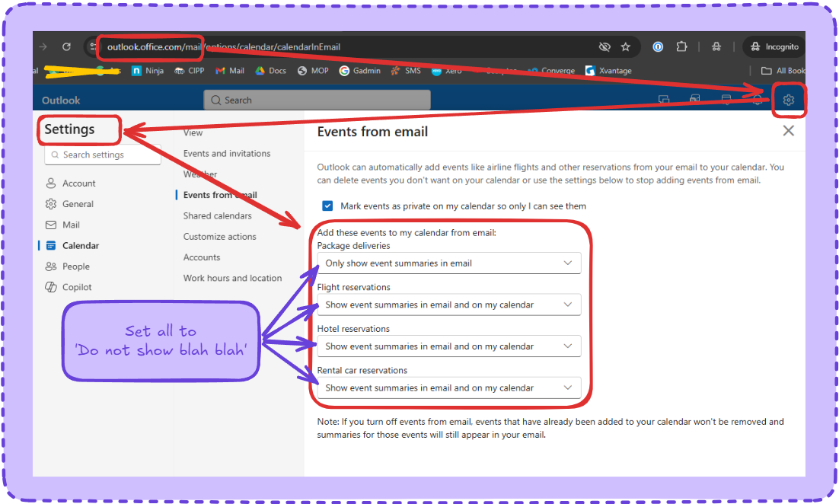Open the Copilot settings icon
Screen dimensions: 839x504
[x=51, y=287]
